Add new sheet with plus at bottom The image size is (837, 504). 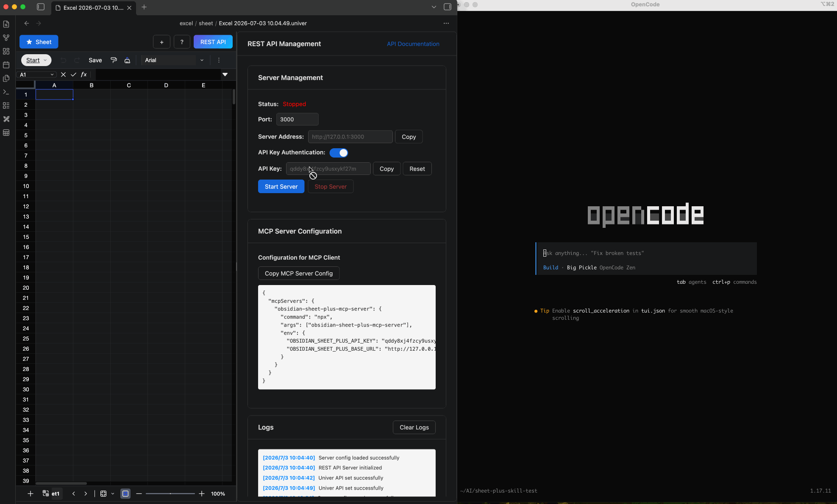31,493
